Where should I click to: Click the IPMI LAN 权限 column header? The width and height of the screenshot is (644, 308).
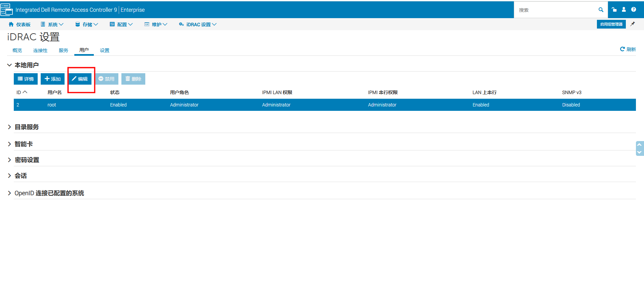tap(277, 92)
